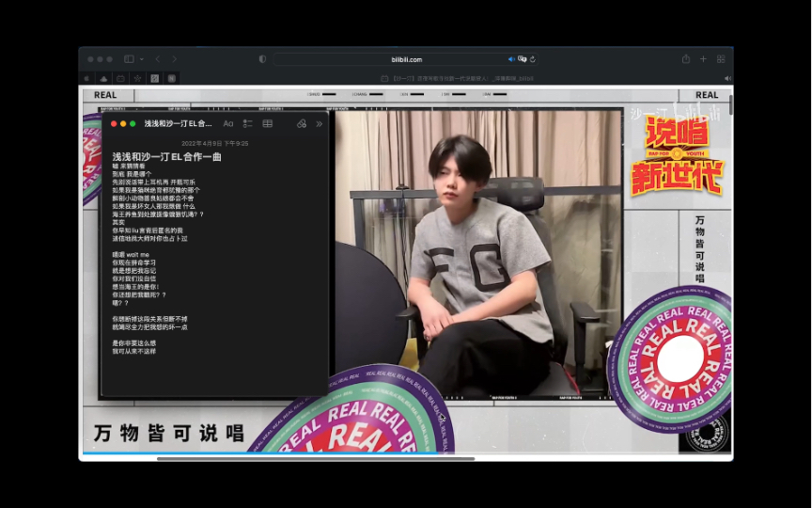Open the Notion 'N' pinned tab
Screen dimensions: 812x508
click(171, 78)
